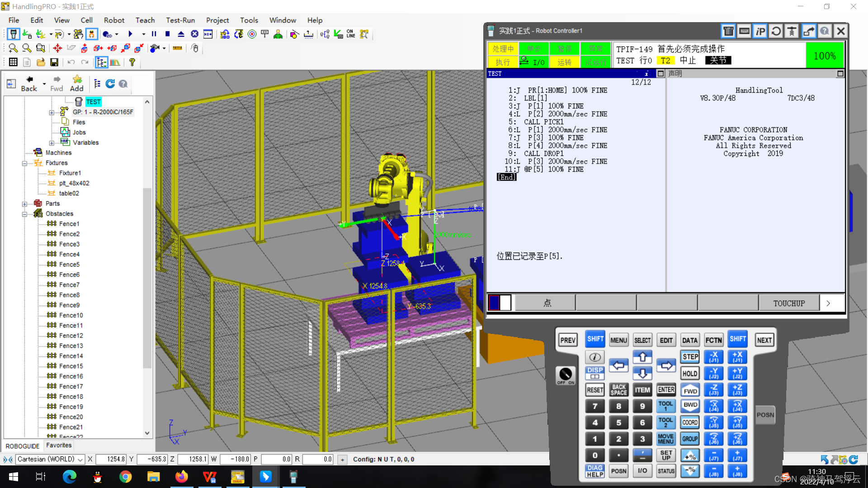Screen dimensions: 868x488
Task: Click the target bullseye icon
Action: pyautogui.click(x=252, y=34)
